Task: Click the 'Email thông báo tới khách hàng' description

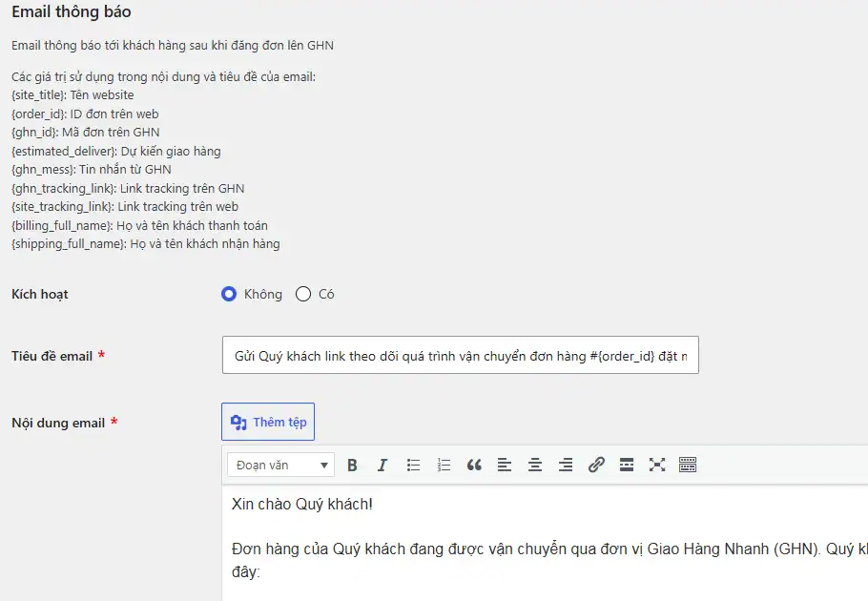Action: pos(173,46)
